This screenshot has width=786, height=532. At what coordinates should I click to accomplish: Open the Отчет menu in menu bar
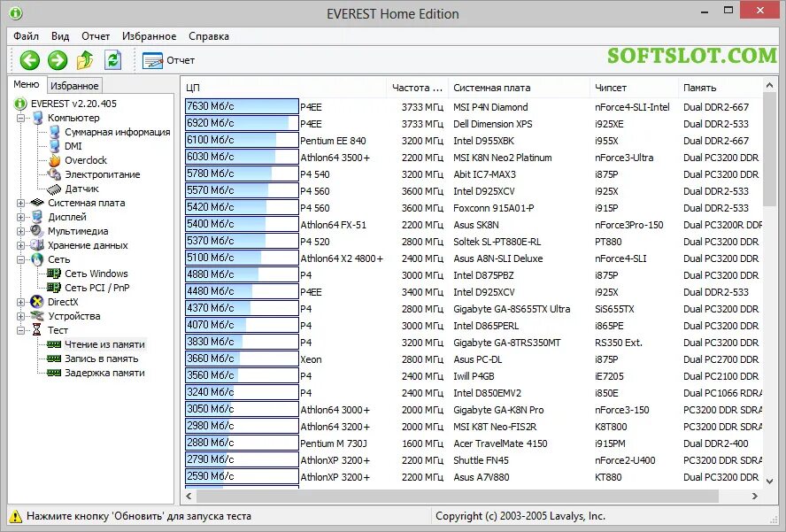(x=96, y=36)
